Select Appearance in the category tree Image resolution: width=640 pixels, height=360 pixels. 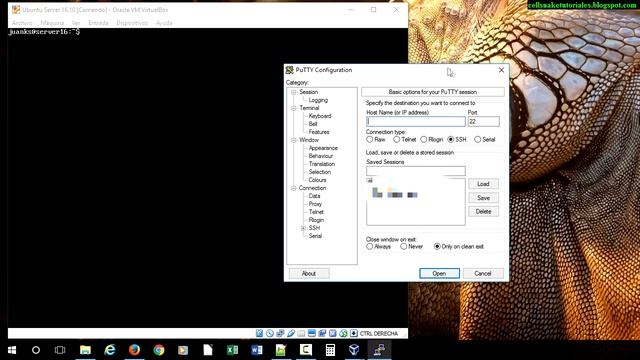point(323,148)
